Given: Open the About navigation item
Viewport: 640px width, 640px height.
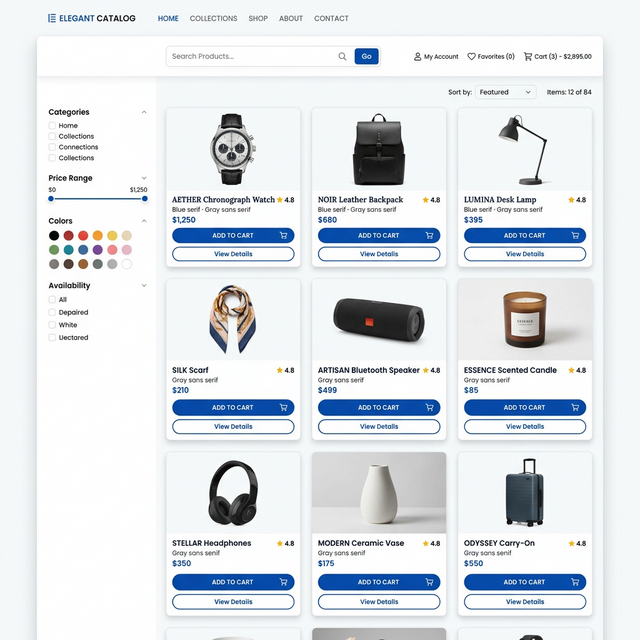Looking at the screenshot, I should [291, 18].
